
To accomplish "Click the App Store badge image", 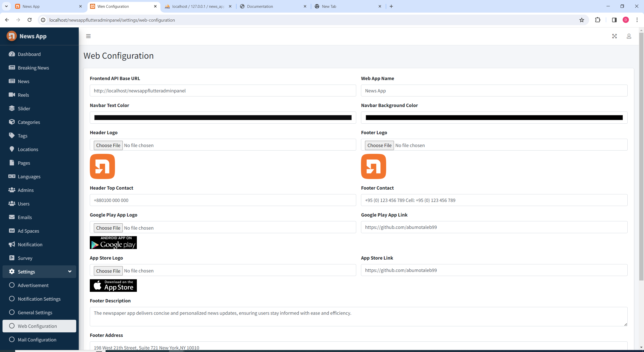I will tap(113, 286).
